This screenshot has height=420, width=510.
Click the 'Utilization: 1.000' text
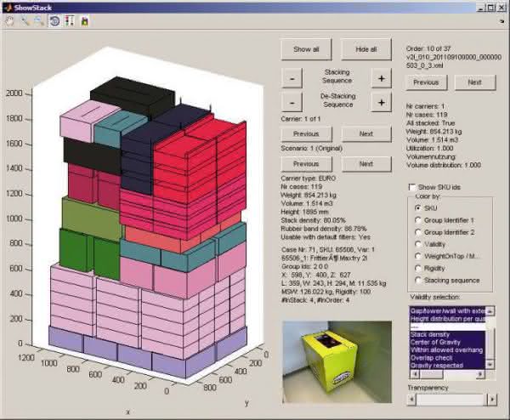coord(429,148)
